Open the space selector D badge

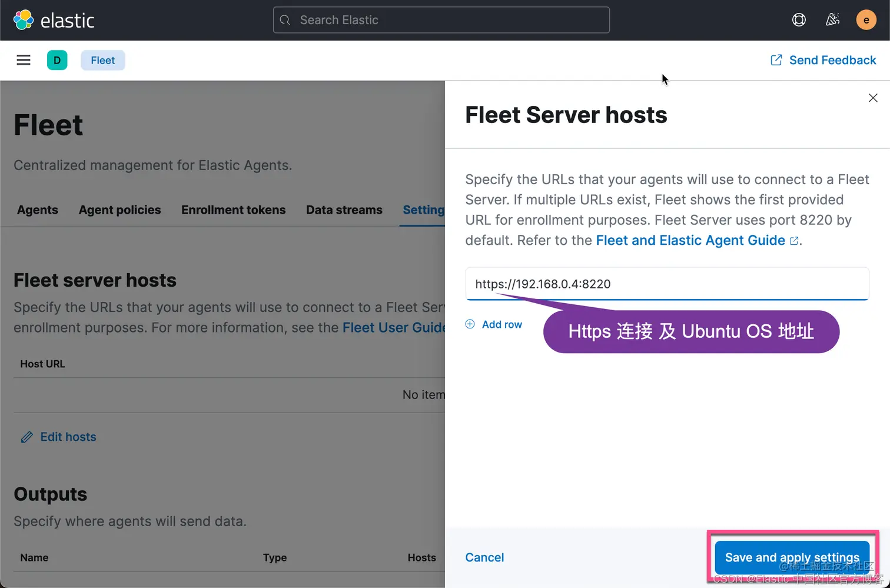(57, 60)
